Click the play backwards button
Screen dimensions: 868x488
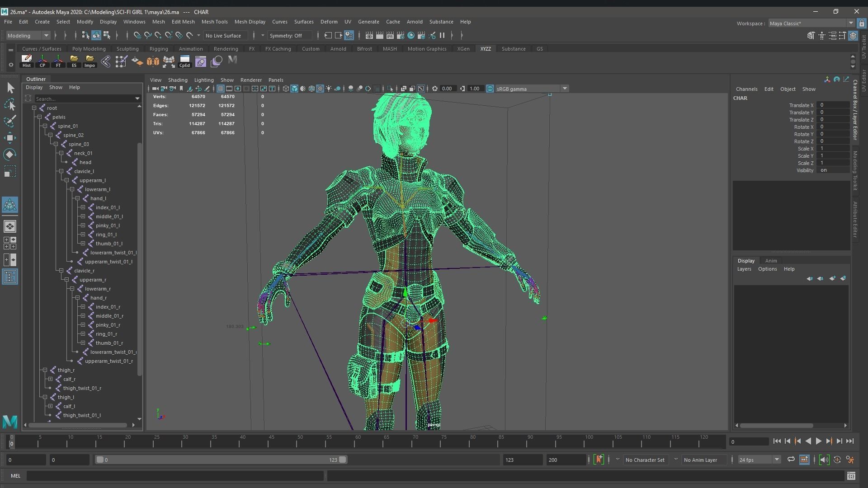coord(808,441)
